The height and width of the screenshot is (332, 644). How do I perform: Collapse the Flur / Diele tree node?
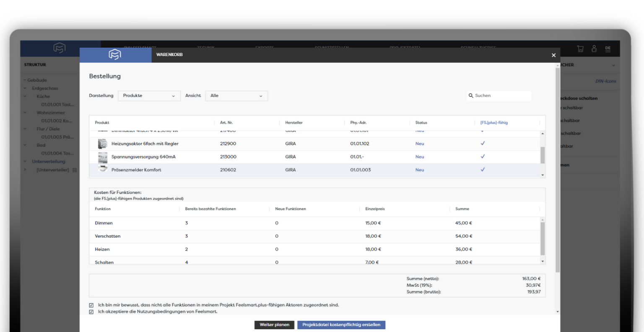(25, 129)
